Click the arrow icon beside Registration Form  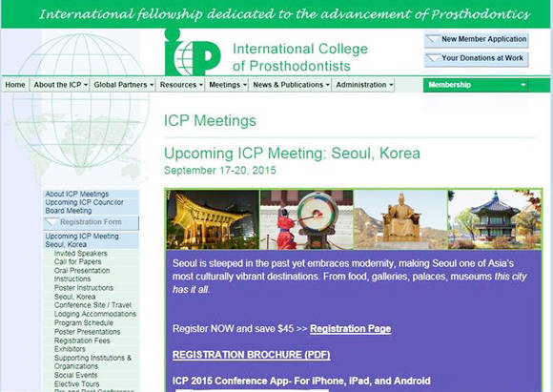coord(51,222)
